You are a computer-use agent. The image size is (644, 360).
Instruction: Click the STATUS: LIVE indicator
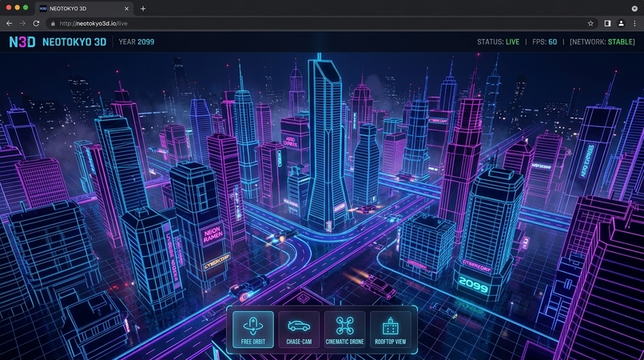498,42
